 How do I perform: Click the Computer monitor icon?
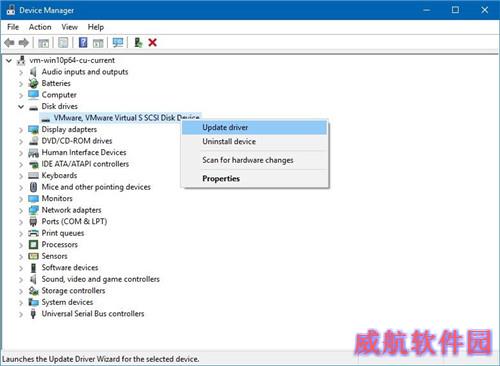coord(33,95)
